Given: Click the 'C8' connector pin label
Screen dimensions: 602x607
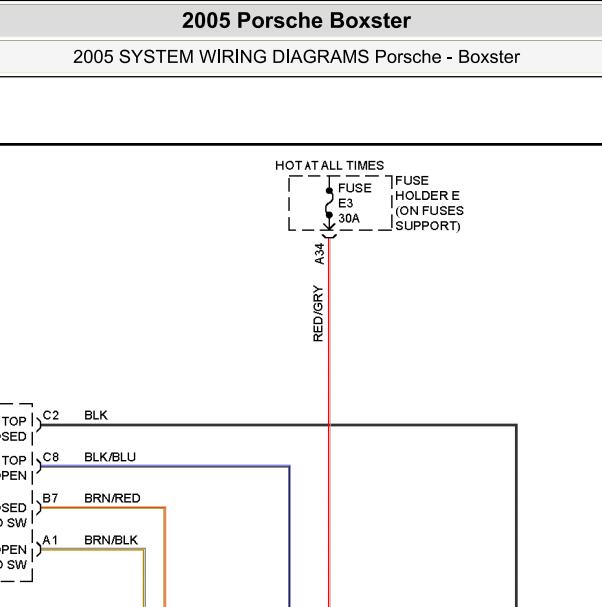Looking at the screenshot, I should click(51, 457).
